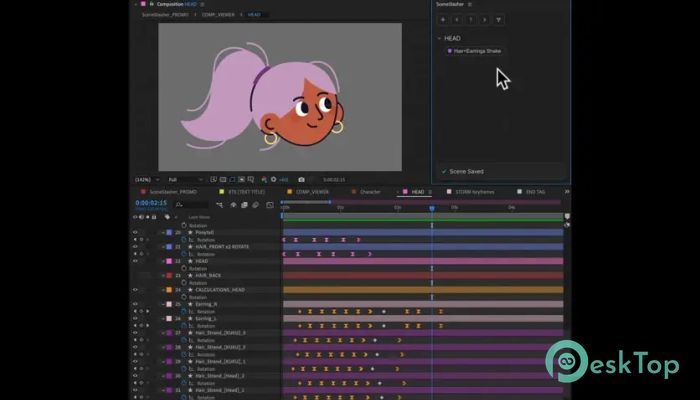The width and height of the screenshot is (700, 400).
Task: Click the COMP_VIEWER breadcrumb in viewer
Action: click(218, 15)
